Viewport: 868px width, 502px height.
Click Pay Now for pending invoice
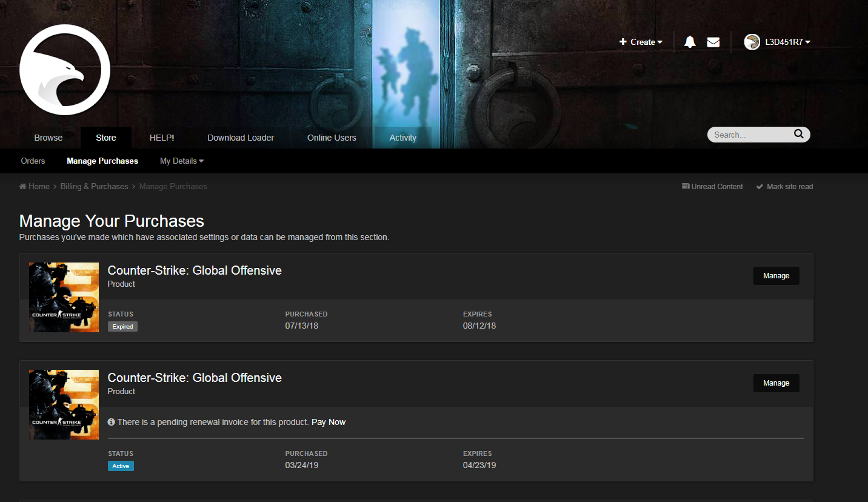(329, 422)
